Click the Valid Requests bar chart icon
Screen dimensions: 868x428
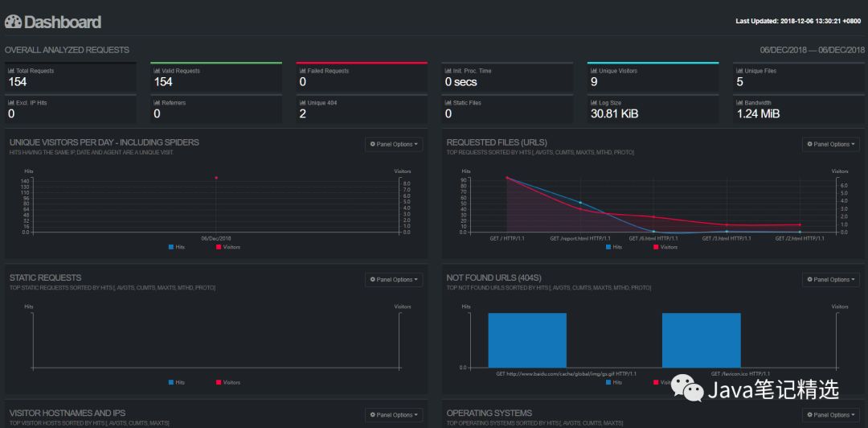point(157,71)
